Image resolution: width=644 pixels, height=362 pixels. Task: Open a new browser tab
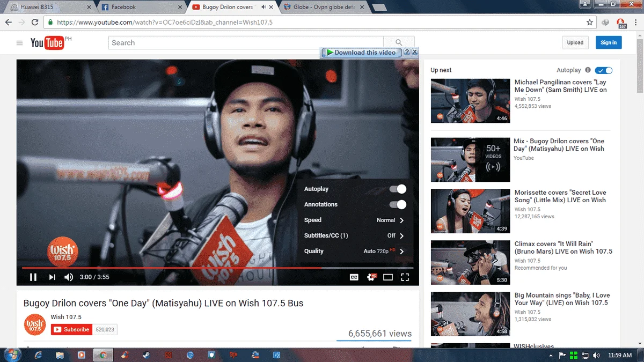(x=379, y=7)
